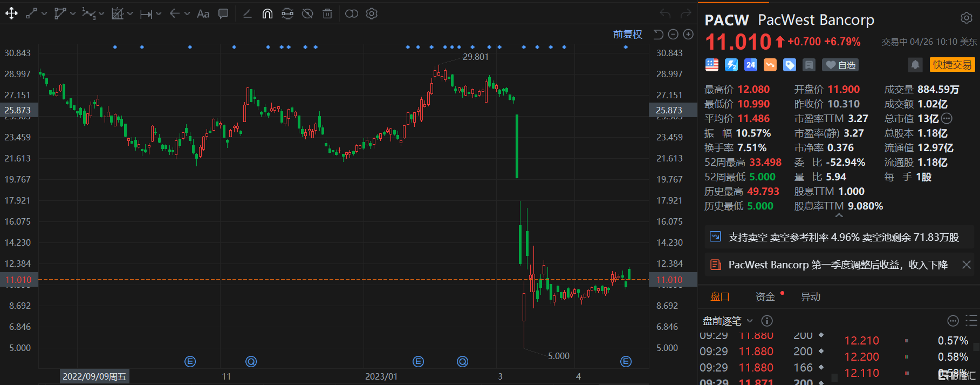Viewport: 980px width, 385px height.
Task: Click the 股息率TTM 9.080% value
Action: [x=865, y=206]
